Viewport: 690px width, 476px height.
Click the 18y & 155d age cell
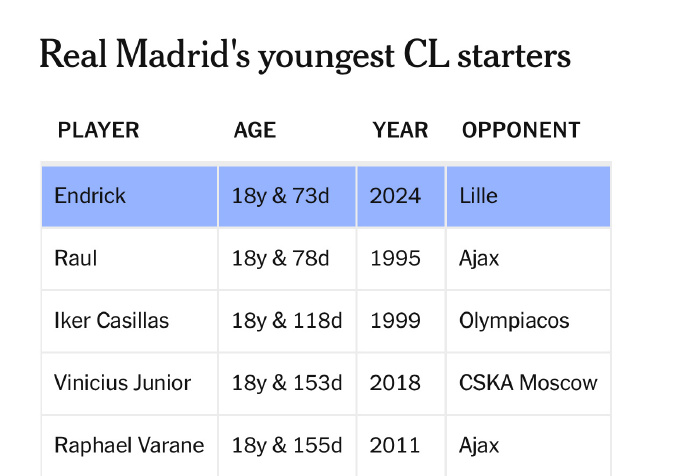(x=287, y=446)
